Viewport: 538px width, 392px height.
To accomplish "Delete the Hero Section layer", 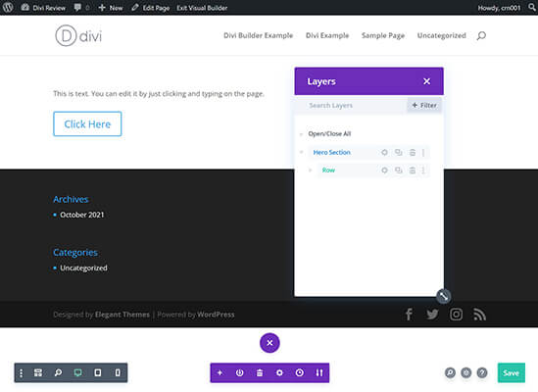I will (413, 153).
